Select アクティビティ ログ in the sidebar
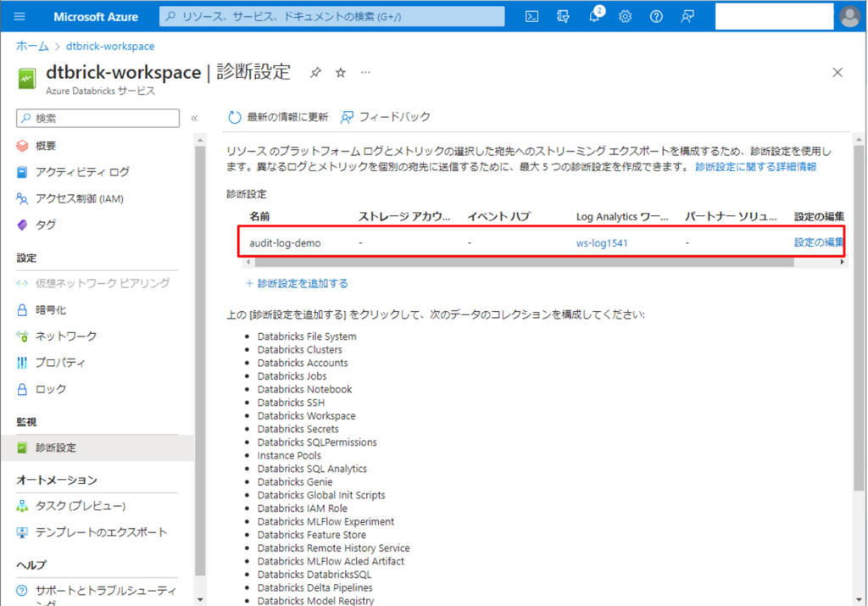Image resolution: width=868 pixels, height=606 pixels. tap(82, 172)
